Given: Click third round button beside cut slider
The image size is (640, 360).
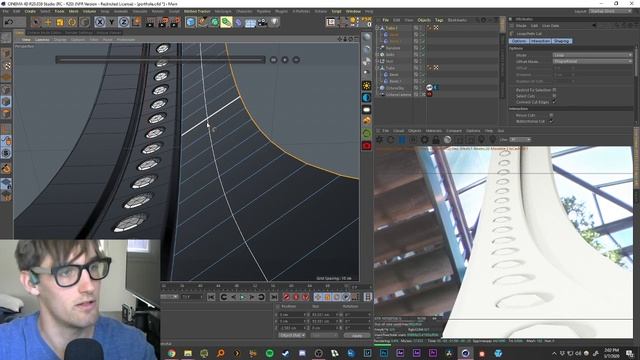Looking at the screenshot, I should 296,60.
